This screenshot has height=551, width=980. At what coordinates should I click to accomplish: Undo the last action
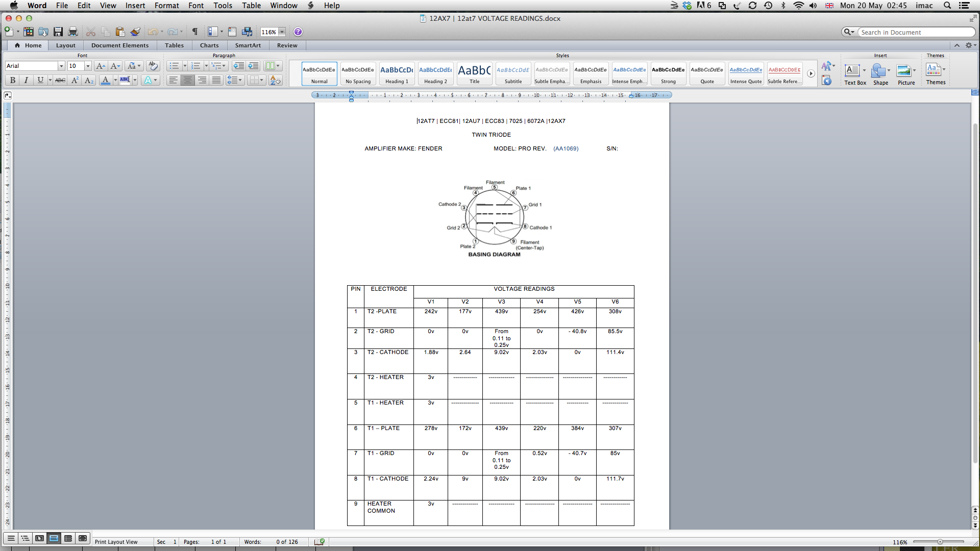(153, 32)
